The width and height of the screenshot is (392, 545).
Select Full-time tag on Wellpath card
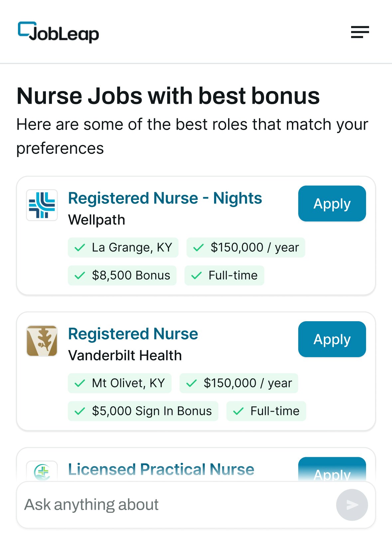pyautogui.click(x=224, y=275)
